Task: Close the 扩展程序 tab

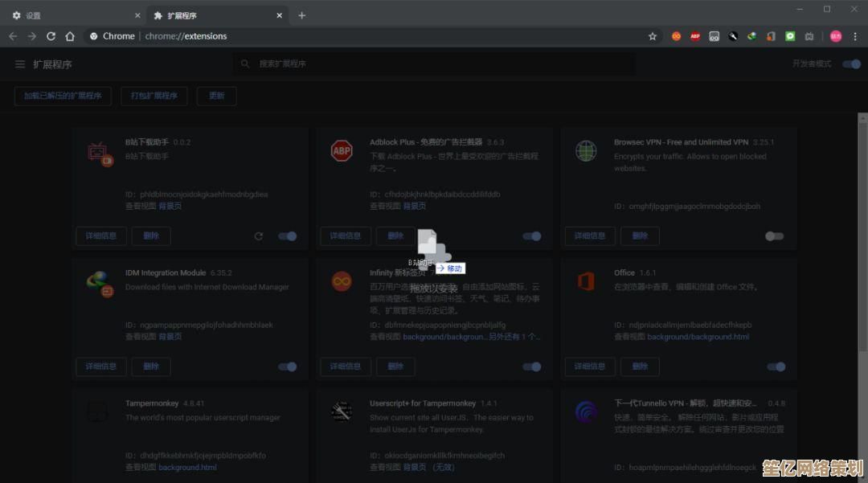Action: coord(280,15)
